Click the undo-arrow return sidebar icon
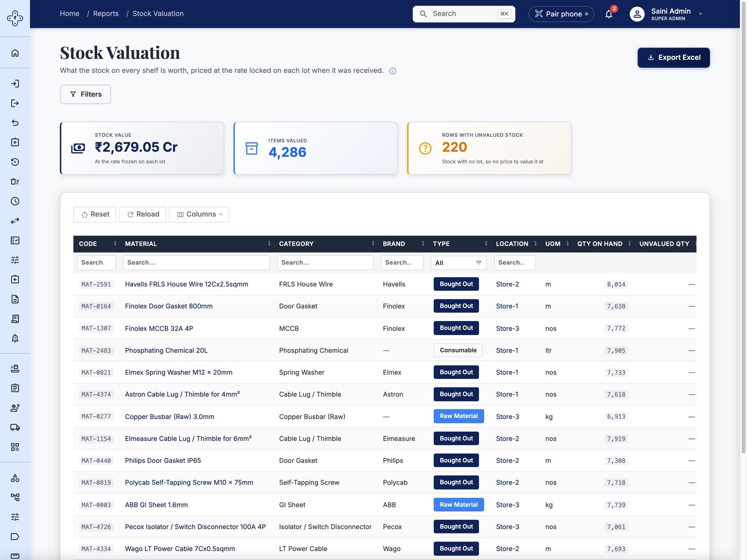This screenshot has width=747, height=560. (x=15, y=123)
